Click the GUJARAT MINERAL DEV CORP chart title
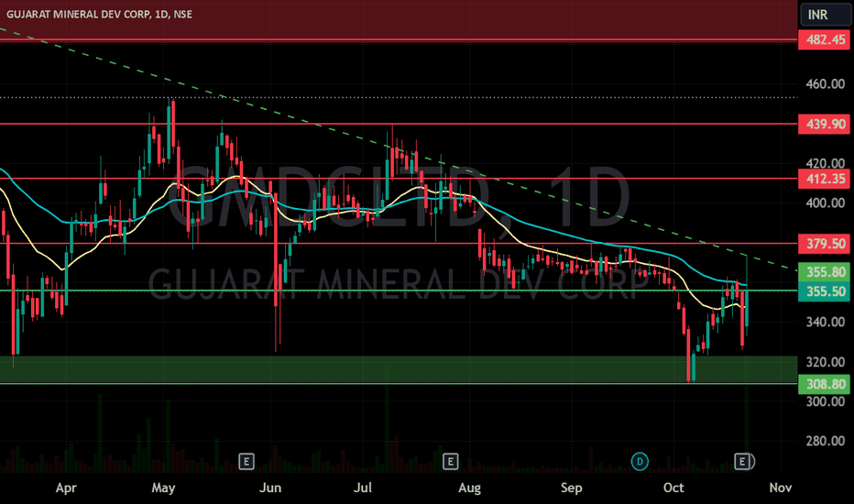The width and height of the screenshot is (854, 504). pyautogui.click(x=99, y=14)
